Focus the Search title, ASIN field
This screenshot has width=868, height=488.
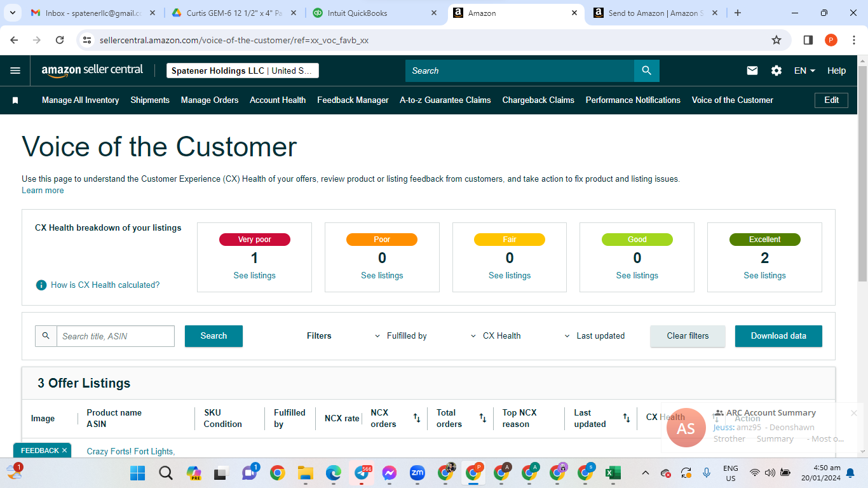coord(116,336)
